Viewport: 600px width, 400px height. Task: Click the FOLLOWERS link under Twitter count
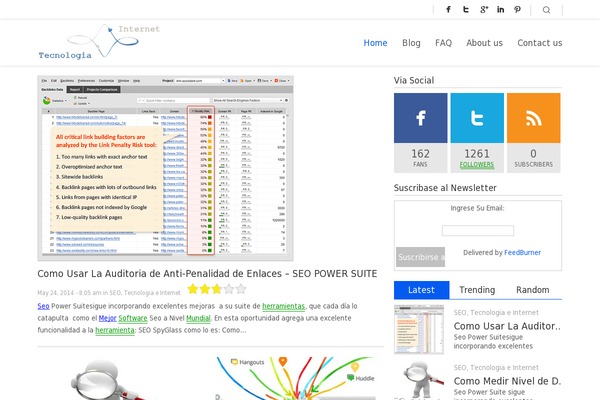point(477,165)
